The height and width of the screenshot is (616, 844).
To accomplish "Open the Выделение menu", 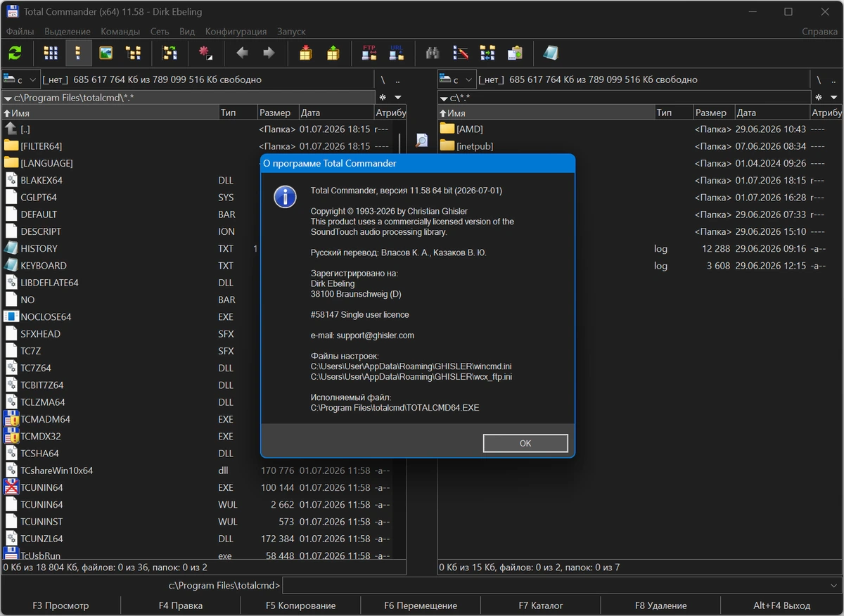I will point(68,32).
